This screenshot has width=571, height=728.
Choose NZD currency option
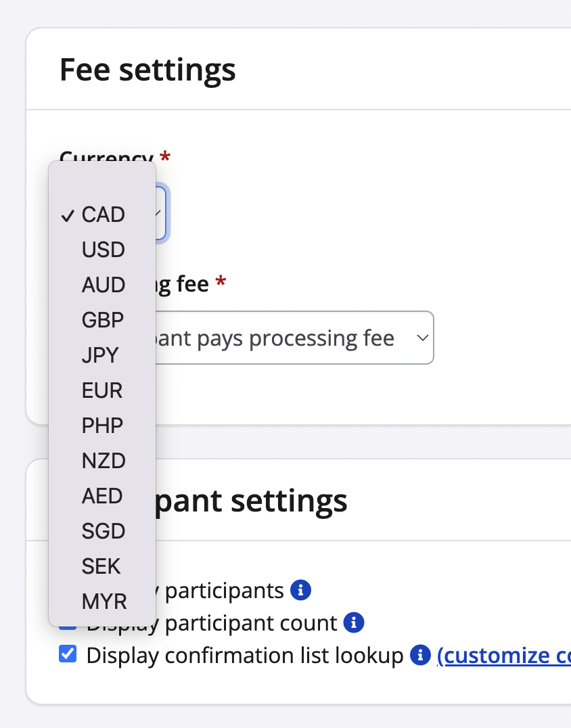pos(103,461)
